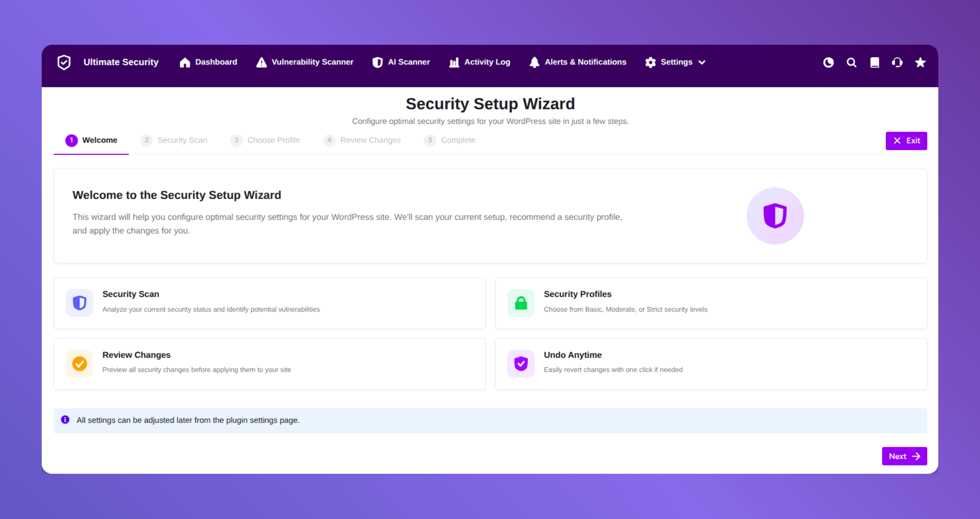This screenshot has height=519, width=980.
Task: Click Next to continue the wizard
Action: [x=904, y=456]
